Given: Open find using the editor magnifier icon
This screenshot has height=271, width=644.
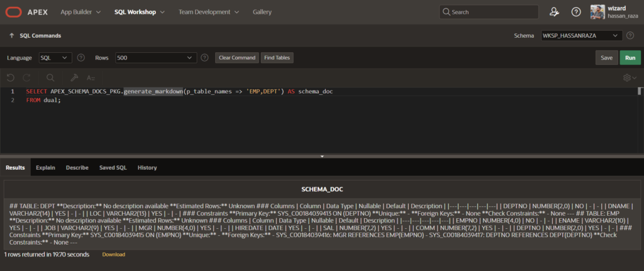Looking at the screenshot, I should pyautogui.click(x=50, y=77).
